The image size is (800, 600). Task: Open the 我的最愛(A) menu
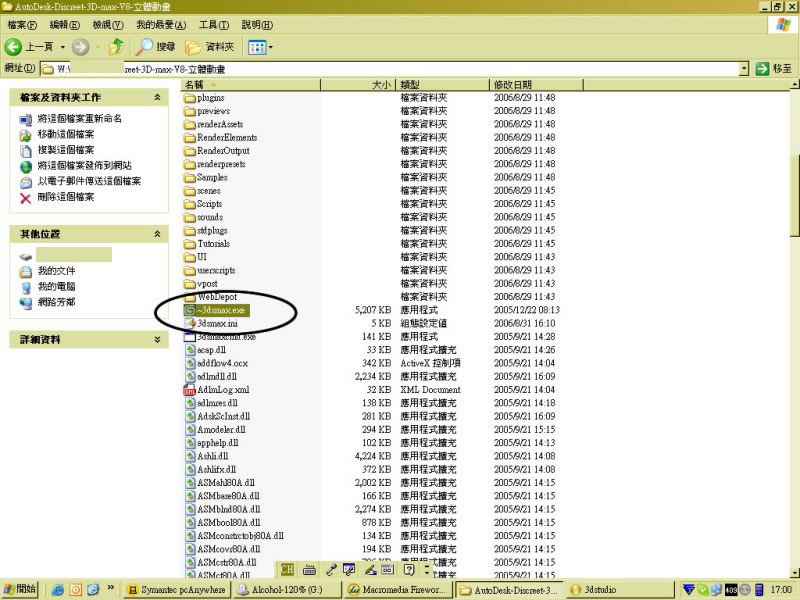click(x=161, y=24)
